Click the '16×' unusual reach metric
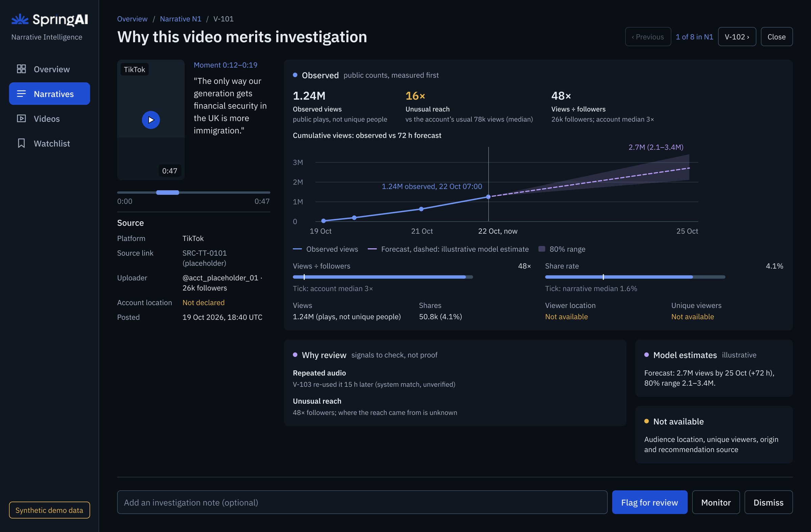The height and width of the screenshot is (532, 811). click(x=415, y=96)
